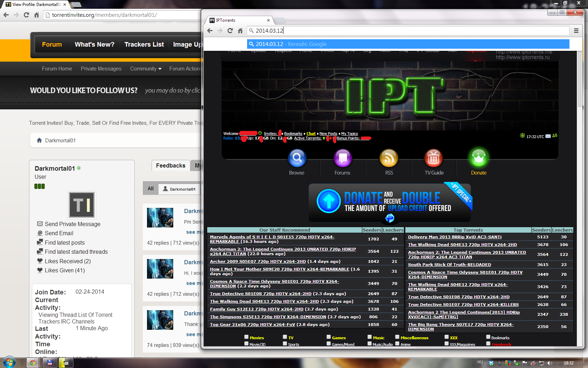Viewport: 588px width, 368px height.
Task: Open the Chat link in welcome bar
Action: tap(311, 134)
